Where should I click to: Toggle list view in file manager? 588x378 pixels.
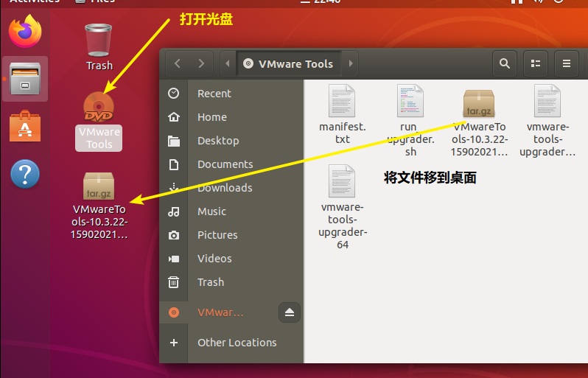pyautogui.click(x=536, y=63)
